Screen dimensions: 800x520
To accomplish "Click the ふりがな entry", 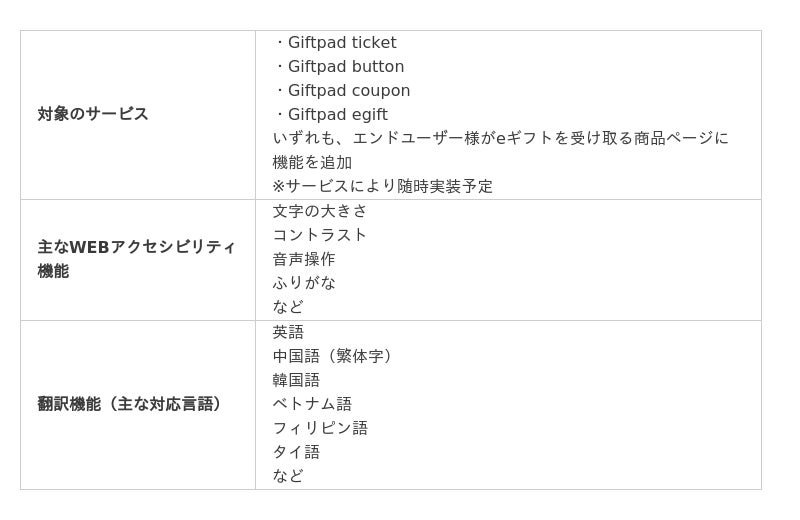I will [304, 283].
